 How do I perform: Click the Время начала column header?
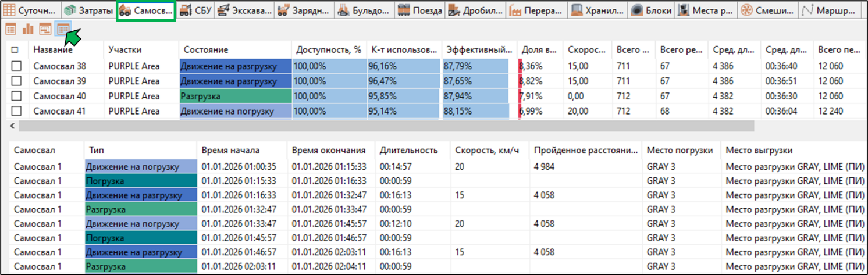click(x=242, y=150)
